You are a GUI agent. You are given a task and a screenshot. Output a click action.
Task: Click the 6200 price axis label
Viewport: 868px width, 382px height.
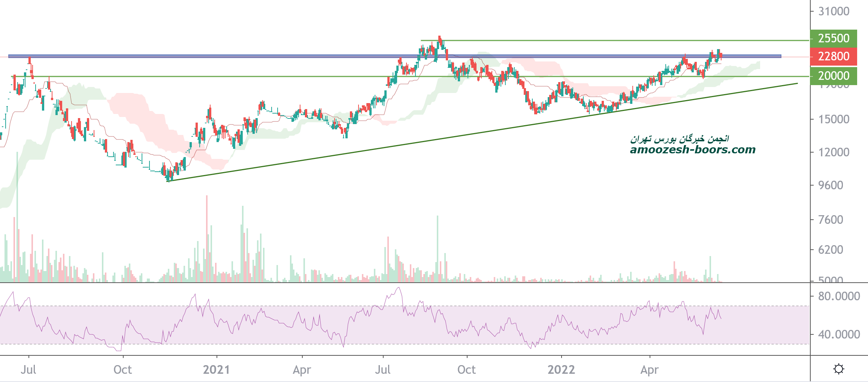(x=831, y=250)
